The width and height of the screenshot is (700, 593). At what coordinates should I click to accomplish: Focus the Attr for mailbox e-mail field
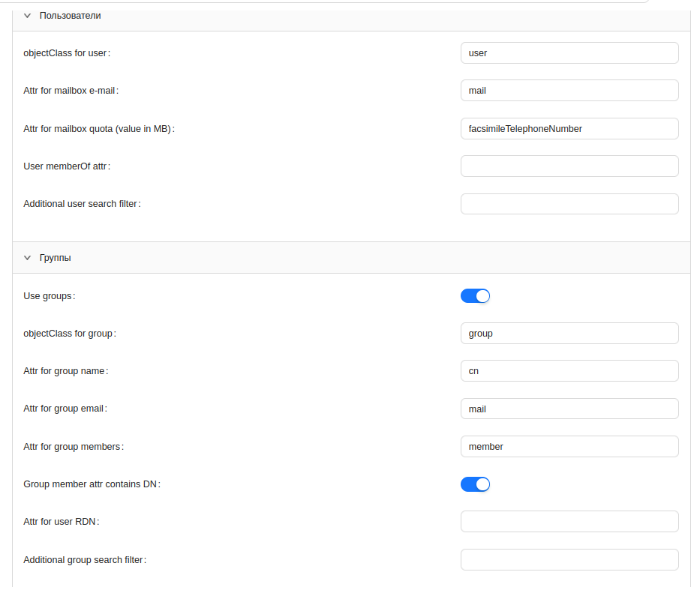coord(569,91)
